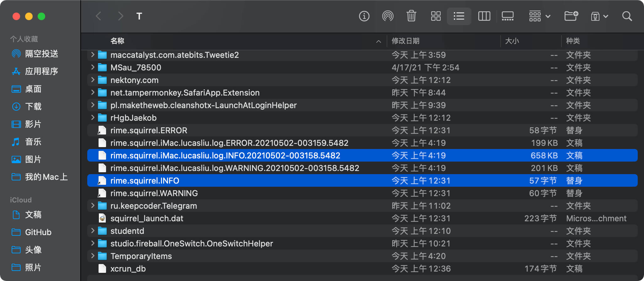Open the Get Info toolbar icon
Screen dimensions: 644x281
(x=364, y=16)
